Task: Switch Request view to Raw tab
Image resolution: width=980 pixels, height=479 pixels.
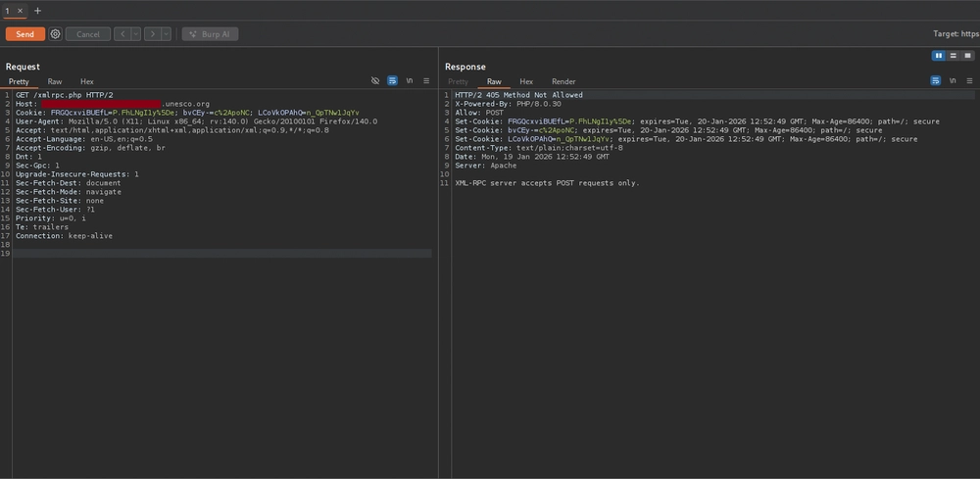Action: [55, 82]
